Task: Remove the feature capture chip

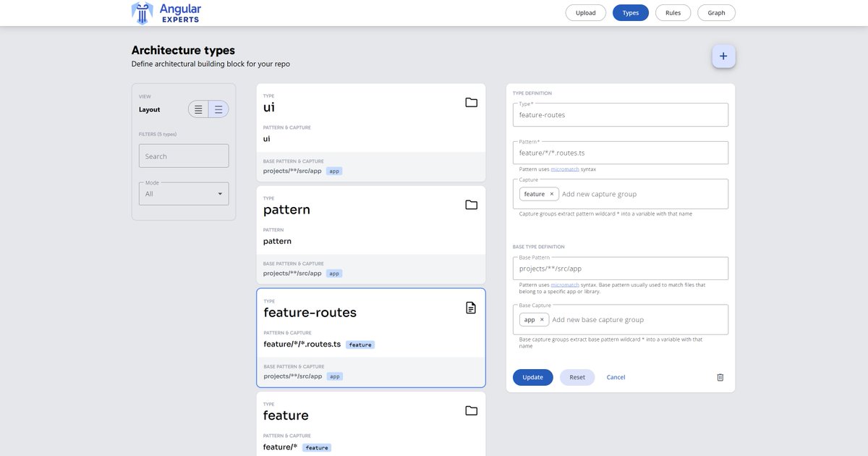Action: [x=551, y=194]
